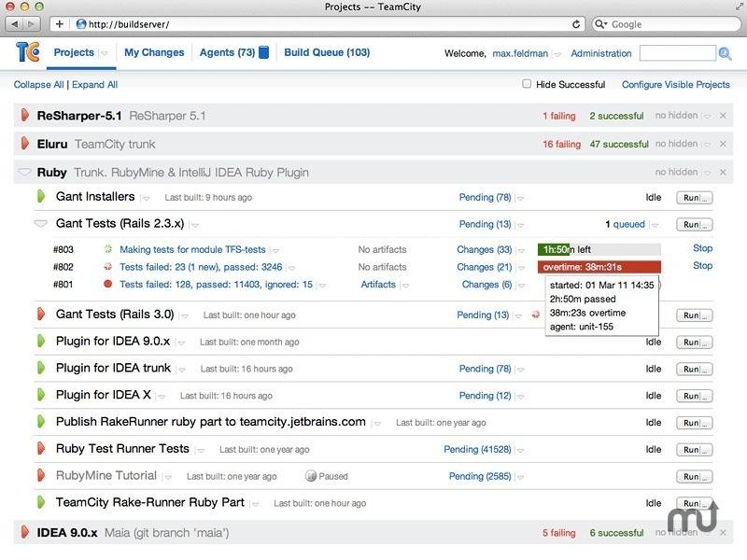Open the Artifacts dropdown for build #801

coord(404,285)
